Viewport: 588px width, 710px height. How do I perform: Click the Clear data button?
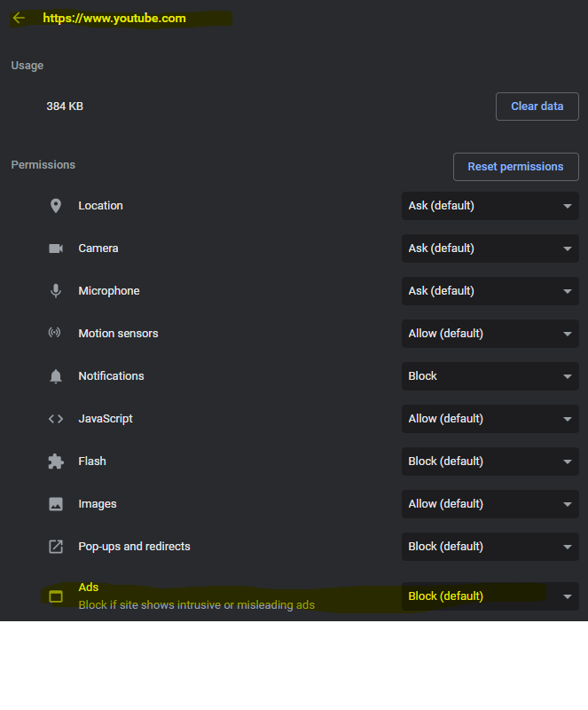pos(537,106)
